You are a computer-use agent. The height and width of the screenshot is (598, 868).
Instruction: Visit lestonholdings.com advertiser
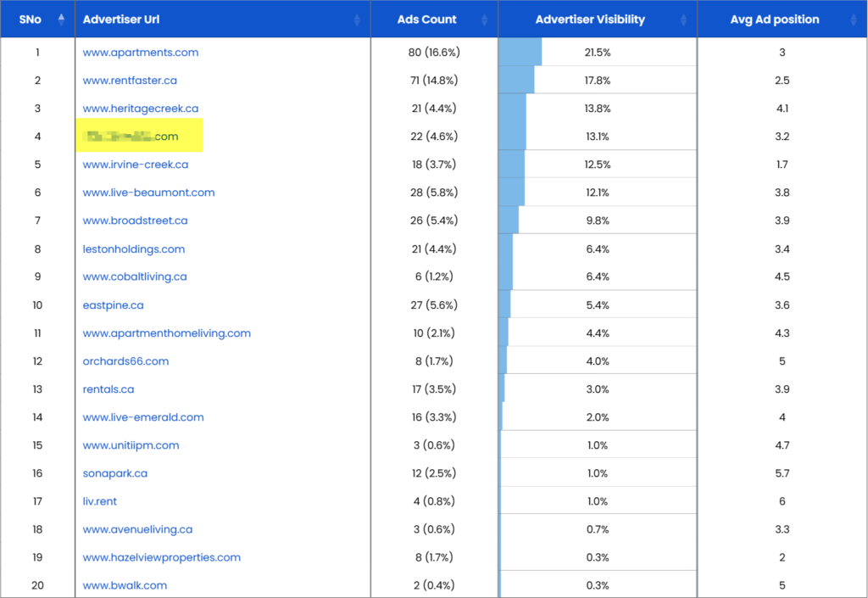coord(134,249)
